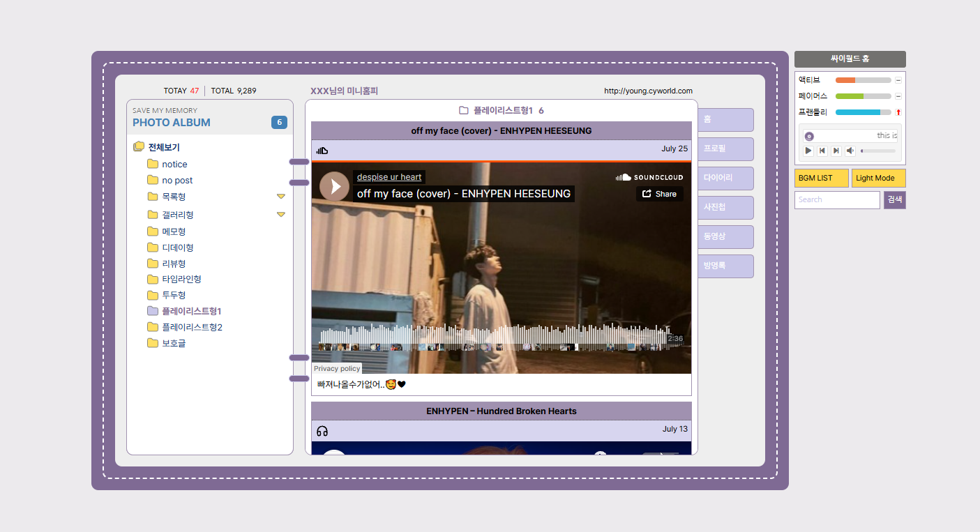The image size is (980, 532).
Task: Click the TOTAL 9,289 visitor count
Action: (234, 91)
